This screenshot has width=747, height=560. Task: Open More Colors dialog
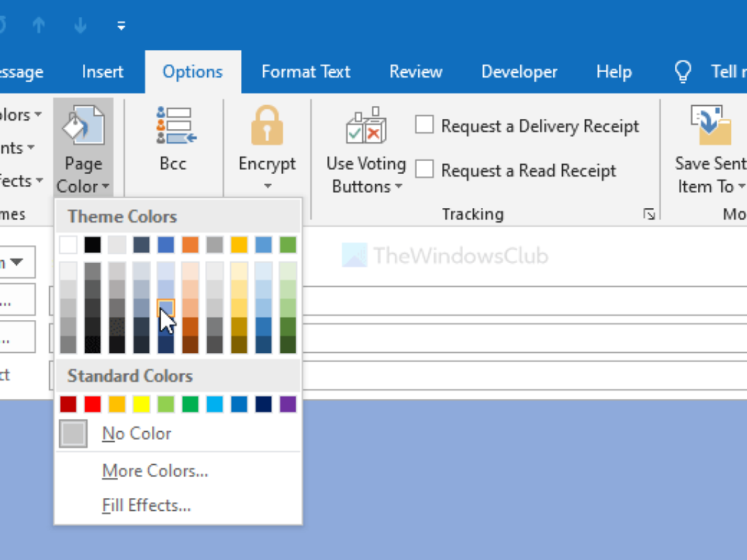[155, 471]
